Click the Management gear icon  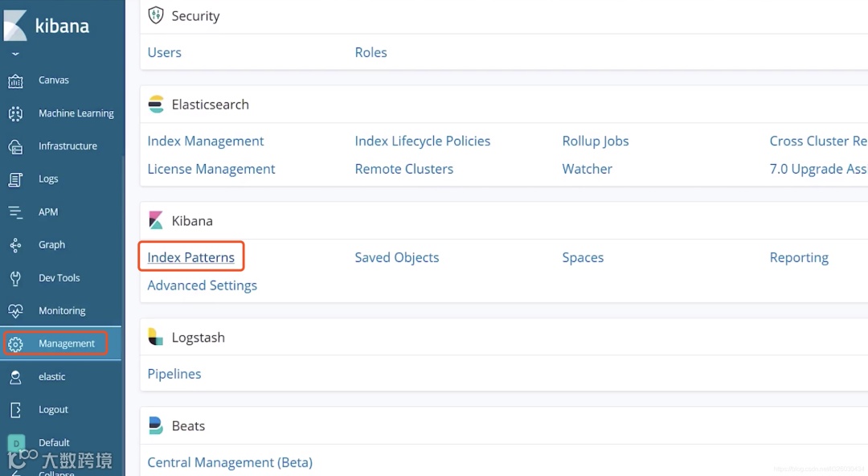click(x=15, y=344)
